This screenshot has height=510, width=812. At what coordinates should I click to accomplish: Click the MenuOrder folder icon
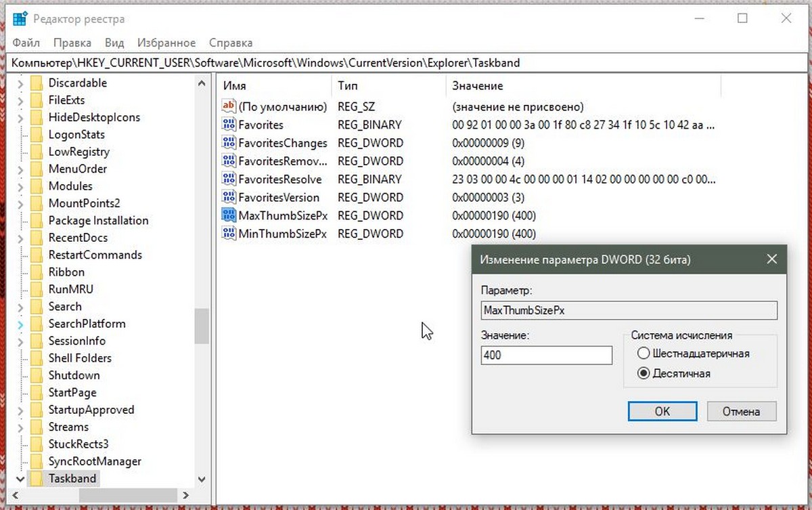pyautogui.click(x=36, y=169)
